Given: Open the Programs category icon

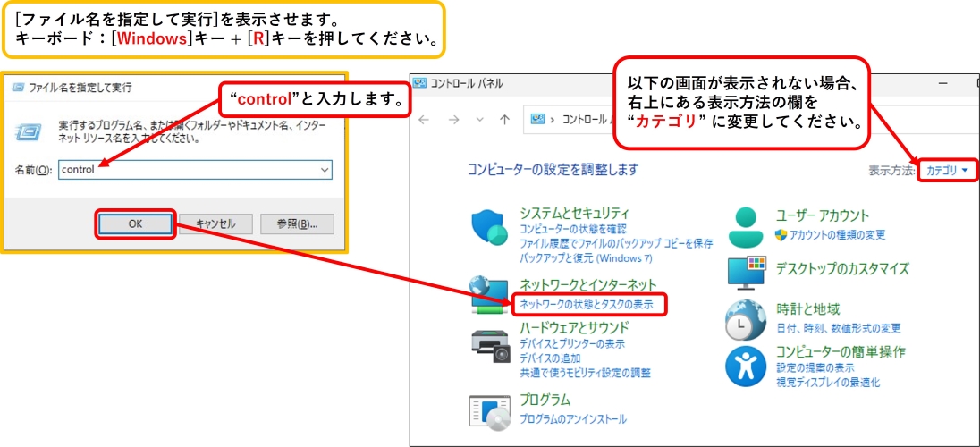Looking at the screenshot, I should (x=489, y=410).
